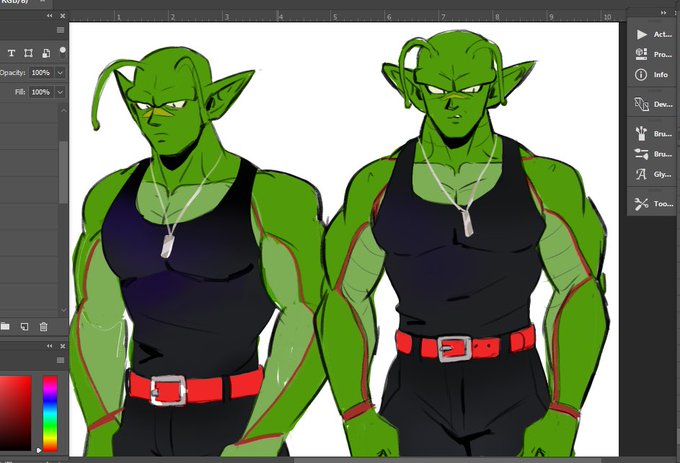Expand the right panel dock arrows
Screen dimensions: 680x463
664,13
